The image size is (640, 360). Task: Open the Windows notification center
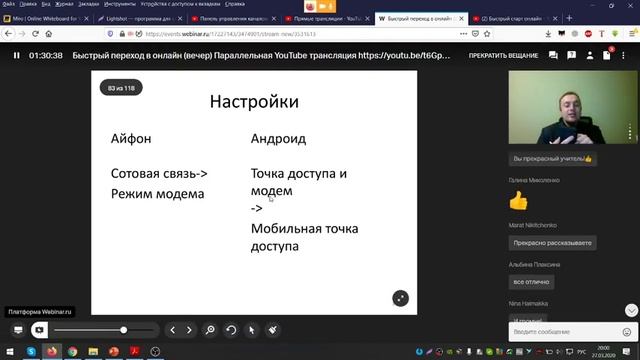[x=626, y=351]
